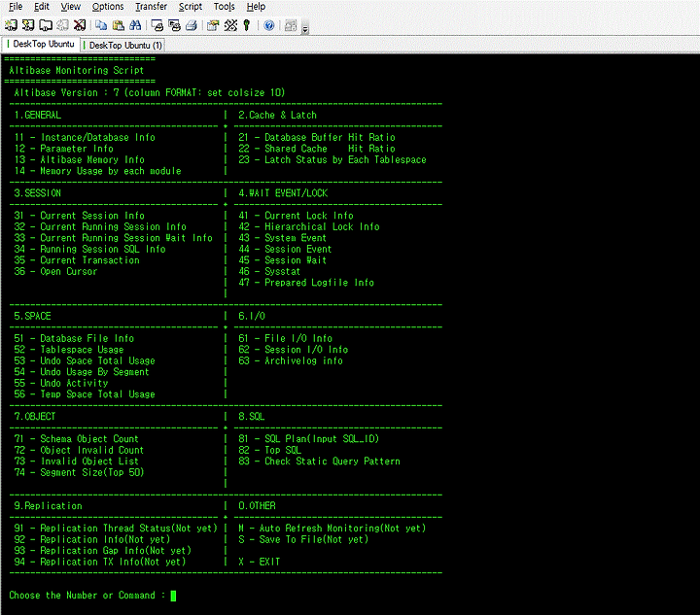Viewport: 700px width, 615px height.
Task: Click the 'X - EXIT' line
Action: tap(260, 562)
